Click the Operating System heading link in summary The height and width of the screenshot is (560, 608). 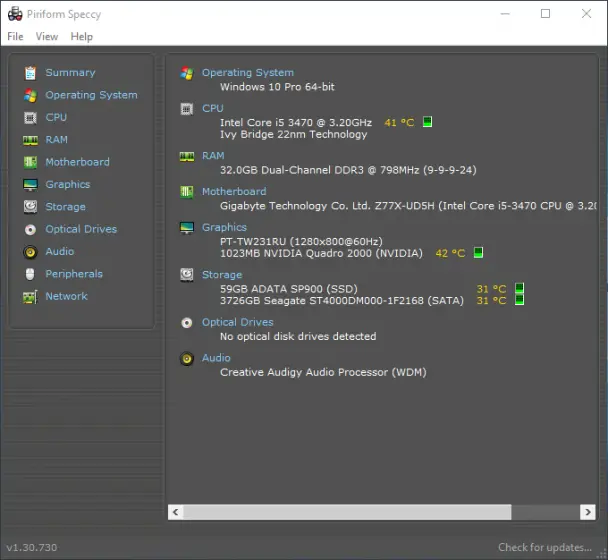pos(248,73)
